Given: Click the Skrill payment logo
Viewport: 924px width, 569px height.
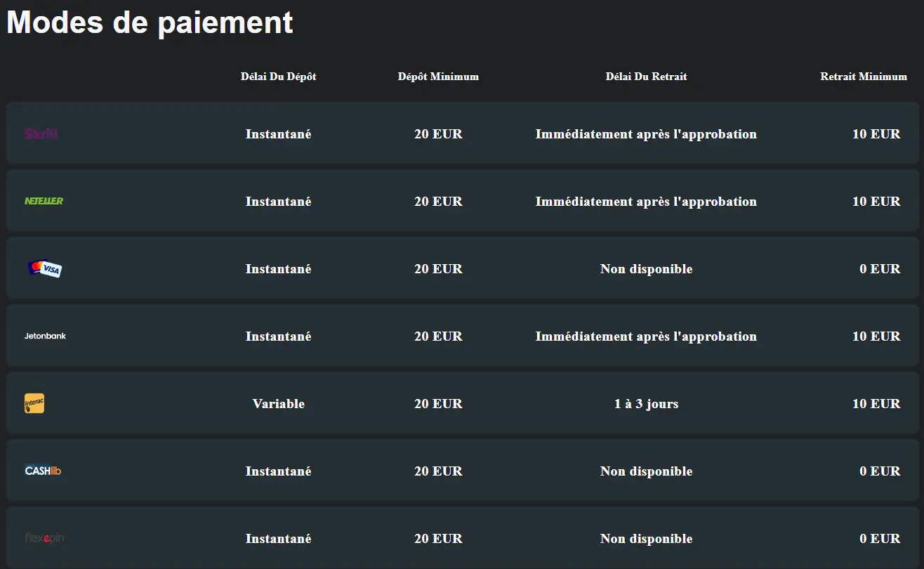Looking at the screenshot, I should pos(41,133).
